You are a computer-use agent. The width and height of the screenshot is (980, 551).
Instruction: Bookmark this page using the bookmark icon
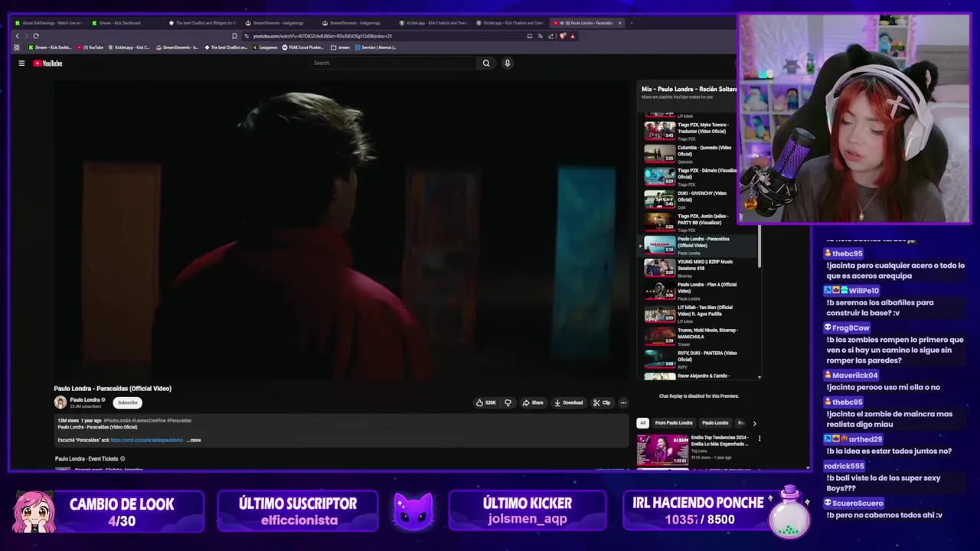click(234, 36)
